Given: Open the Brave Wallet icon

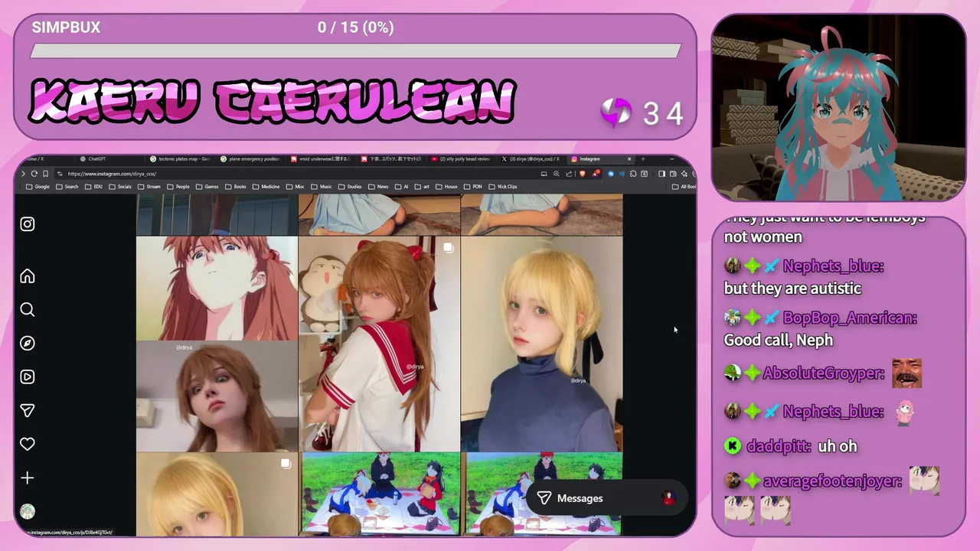Looking at the screenshot, I should (x=673, y=174).
